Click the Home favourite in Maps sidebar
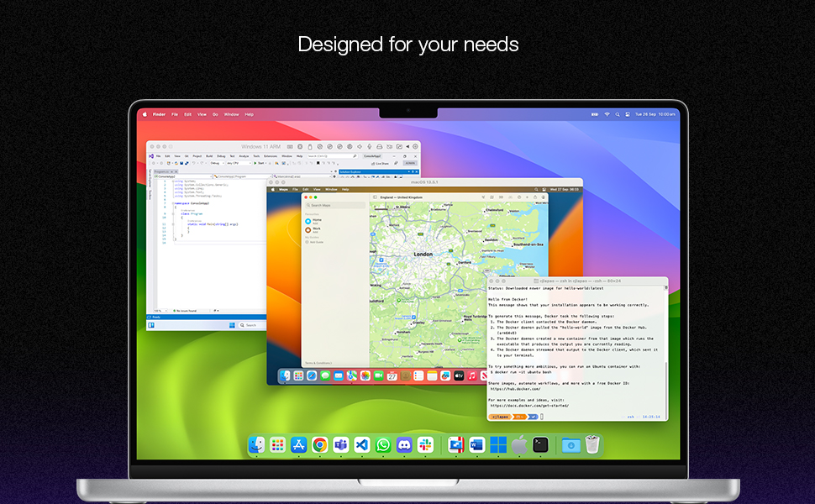Image resolution: width=815 pixels, height=504 pixels. (x=316, y=218)
